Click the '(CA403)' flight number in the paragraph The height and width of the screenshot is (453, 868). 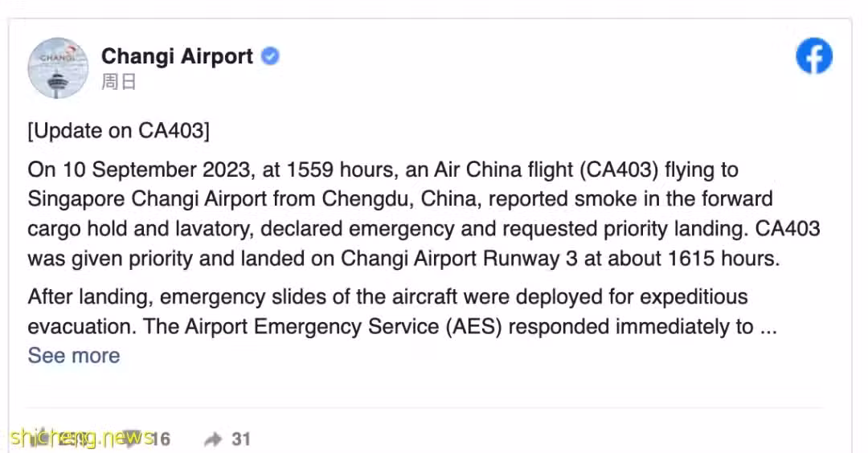pos(619,169)
